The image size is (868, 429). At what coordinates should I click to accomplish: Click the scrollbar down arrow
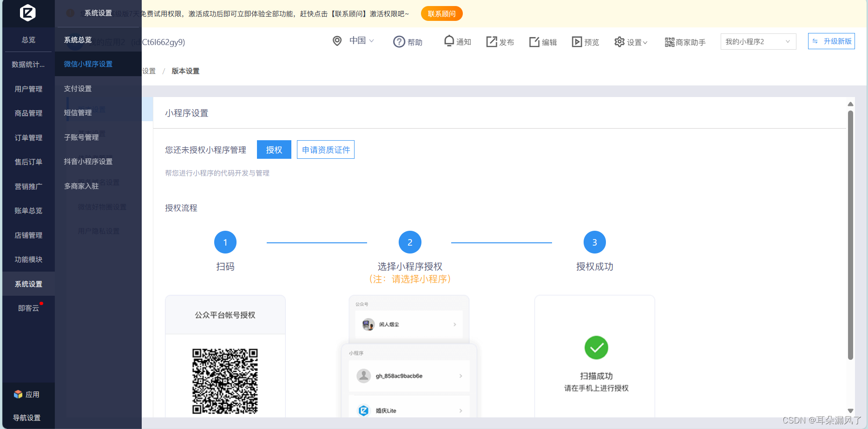coord(850,411)
